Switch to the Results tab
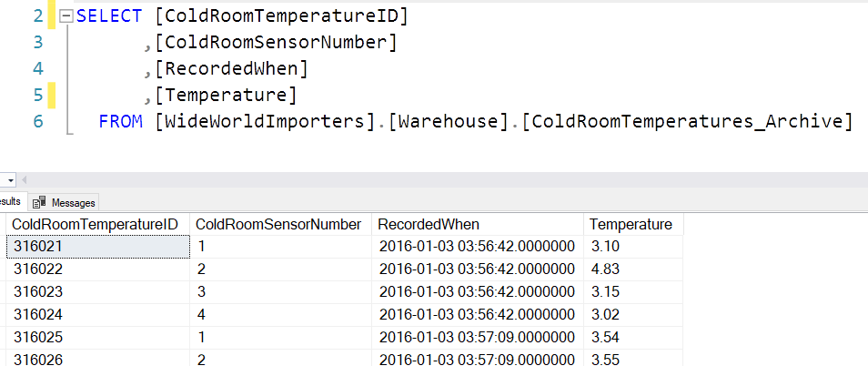 (x=11, y=202)
